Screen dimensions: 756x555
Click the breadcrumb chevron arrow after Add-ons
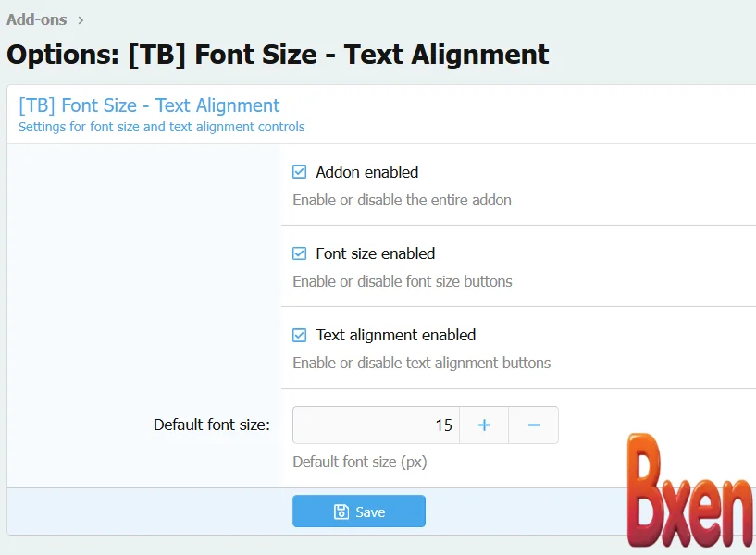pos(81,19)
